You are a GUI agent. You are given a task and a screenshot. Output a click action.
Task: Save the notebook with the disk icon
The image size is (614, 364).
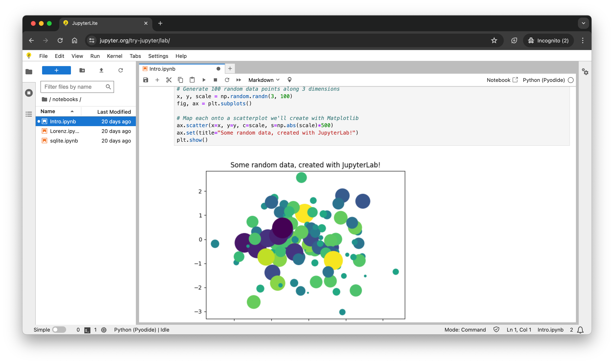145,80
